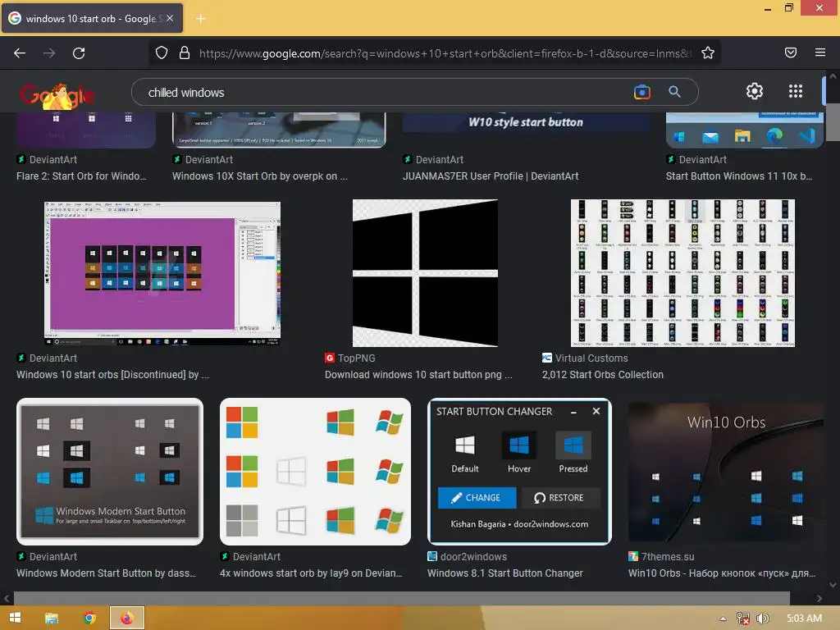Launch Google Chrome from the taskbar
This screenshot has height=630, width=840.
click(x=89, y=619)
